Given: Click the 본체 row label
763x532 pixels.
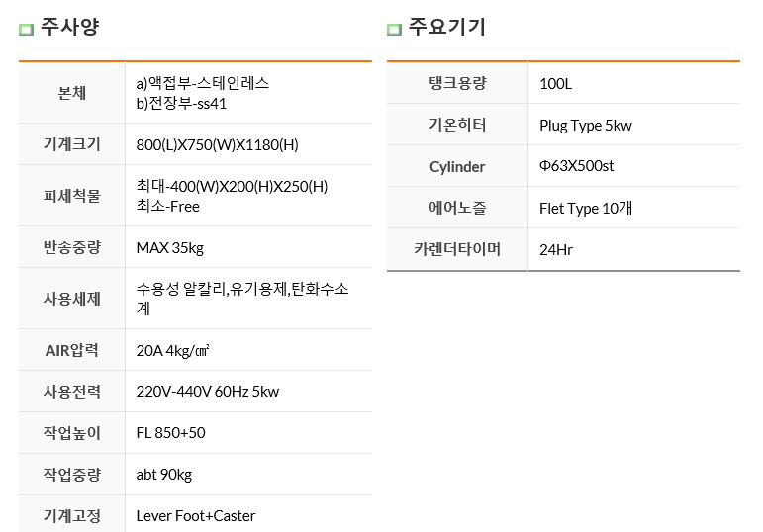Looking at the screenshot, I should click(72, 93).
